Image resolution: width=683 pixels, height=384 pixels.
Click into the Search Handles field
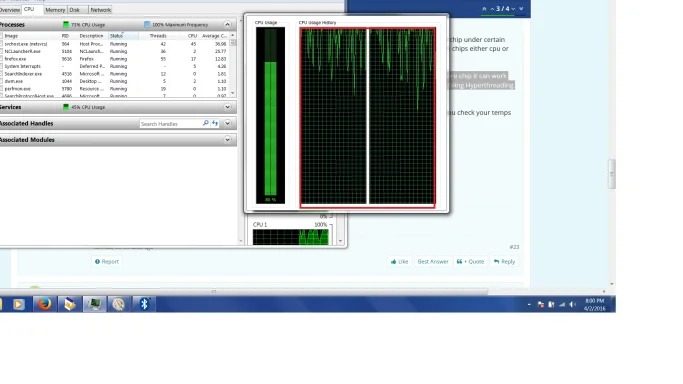click(170, 124)
